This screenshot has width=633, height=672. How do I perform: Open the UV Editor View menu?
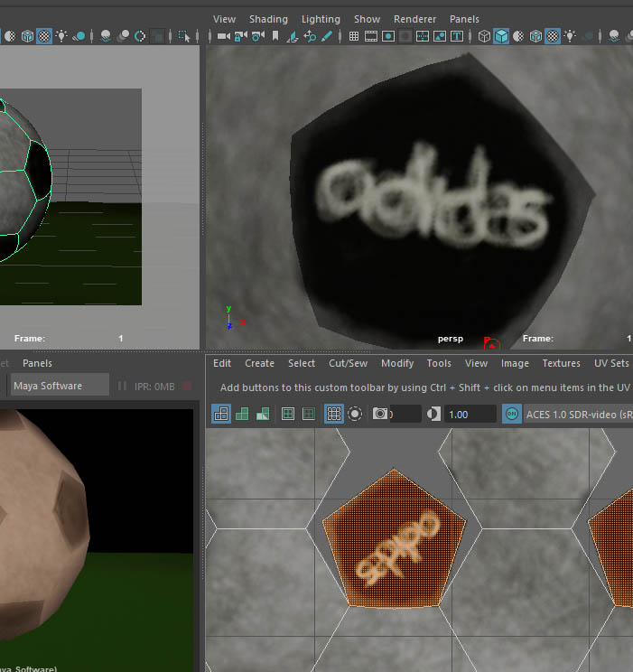476,363
